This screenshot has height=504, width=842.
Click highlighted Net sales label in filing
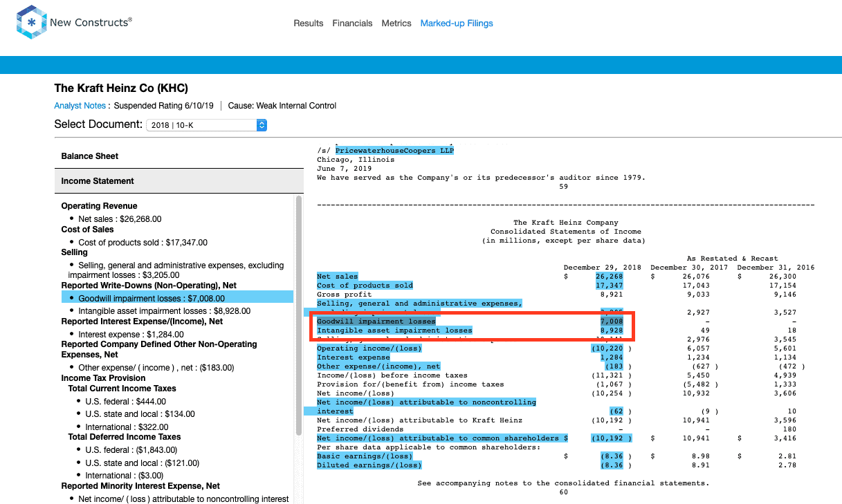pyautogui.click(x=338, y=277)
